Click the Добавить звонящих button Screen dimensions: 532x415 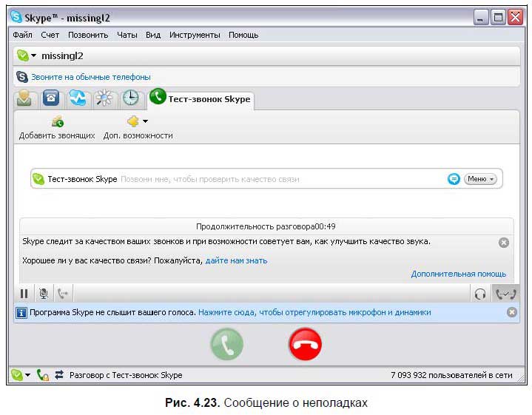[57, 128]
